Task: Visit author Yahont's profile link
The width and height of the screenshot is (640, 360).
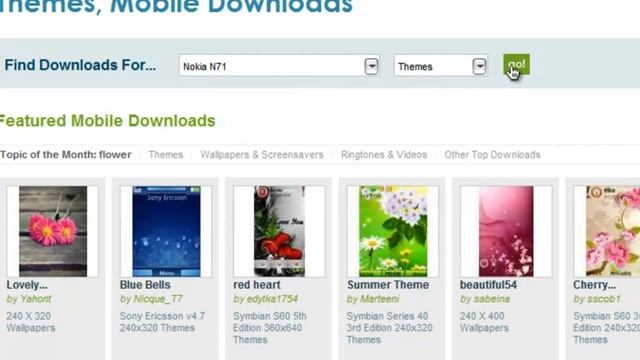Action: (29, 299)
